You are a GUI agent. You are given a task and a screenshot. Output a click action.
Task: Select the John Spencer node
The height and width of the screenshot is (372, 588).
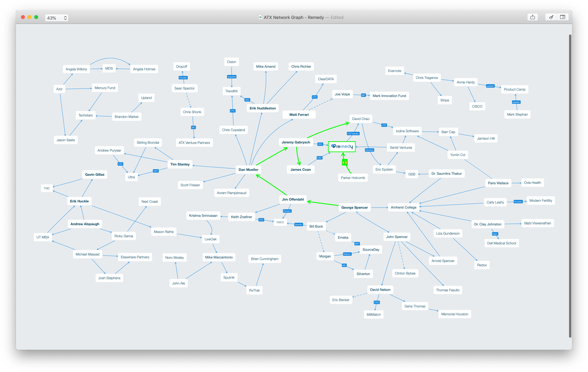[x=397, y=237]
